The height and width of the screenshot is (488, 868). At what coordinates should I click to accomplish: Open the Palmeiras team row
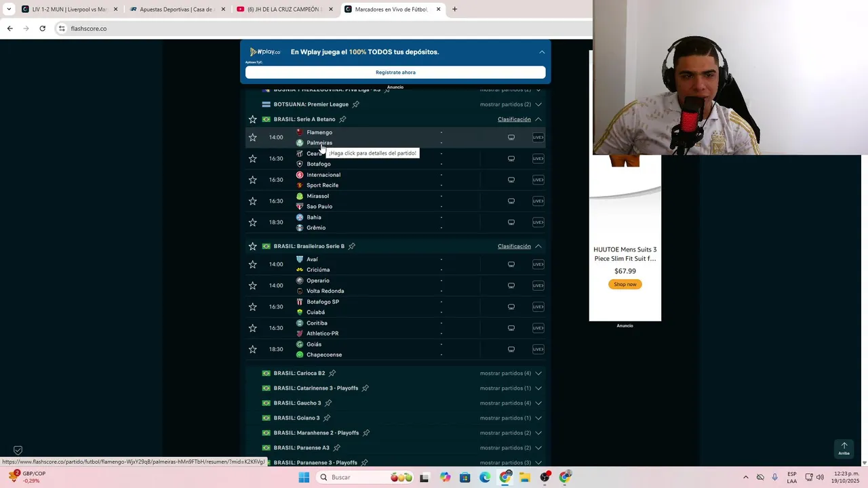point(319,143)
